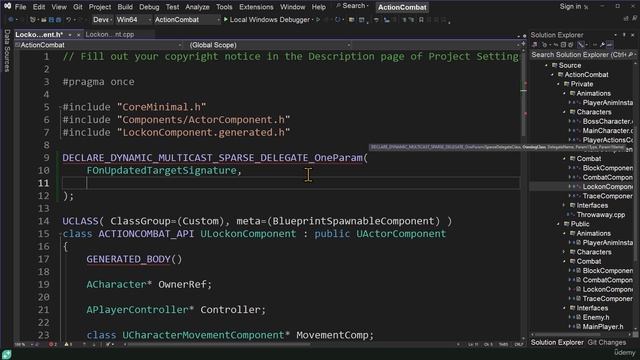Image resolution: width=640 pixels, height=360 pixels.
Task: Select Throwaway.cpp in Solution Explorer
Action: click(600, 215)
